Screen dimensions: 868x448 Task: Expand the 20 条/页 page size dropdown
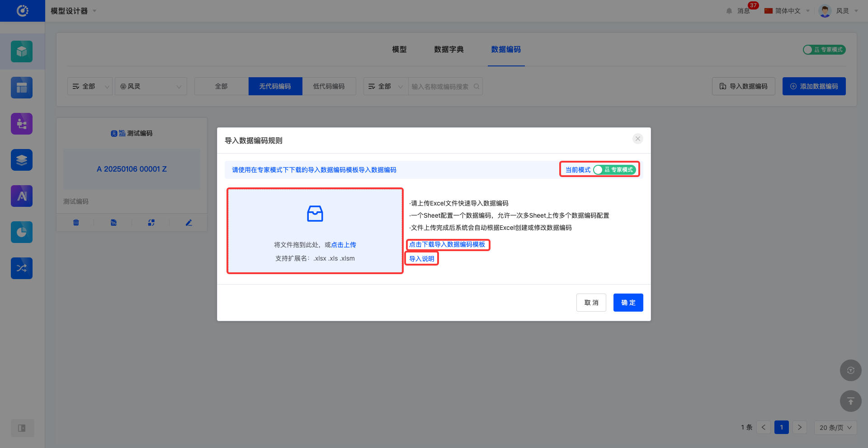coord(835,428)
